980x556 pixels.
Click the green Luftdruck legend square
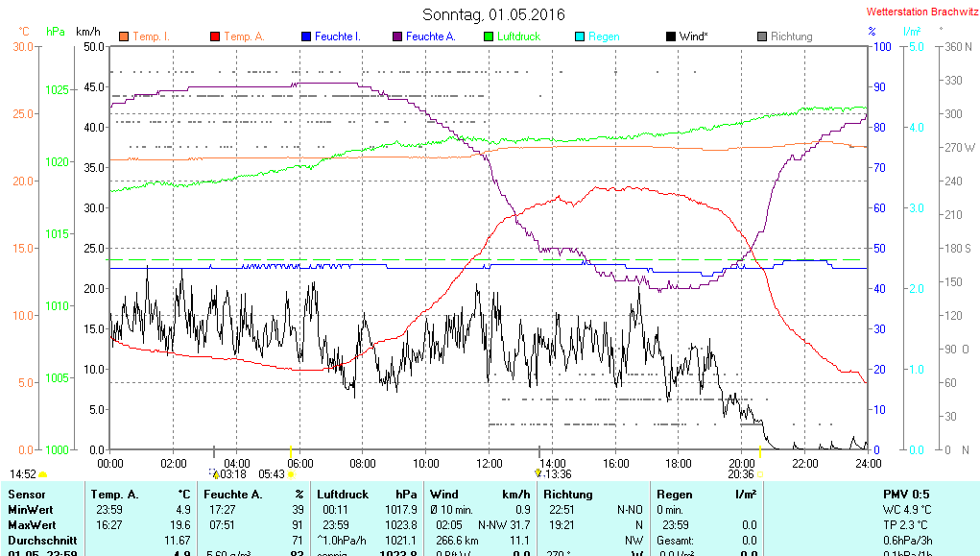489,36
